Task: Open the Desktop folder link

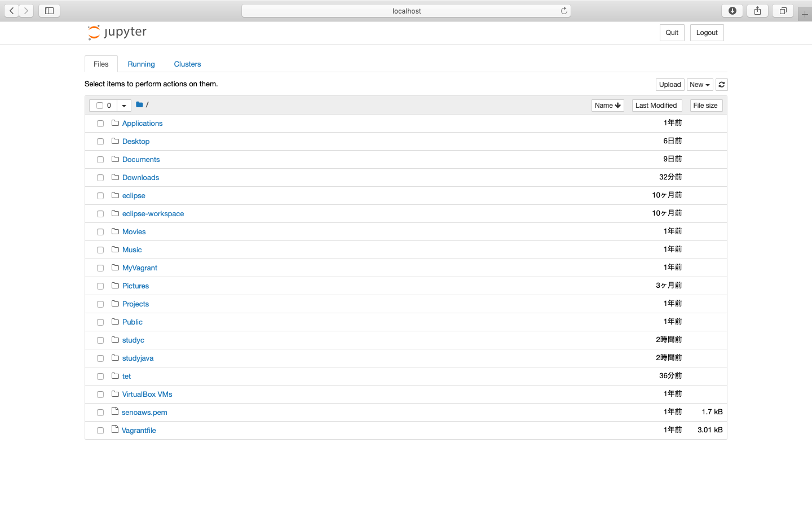Action: point(136,142)
